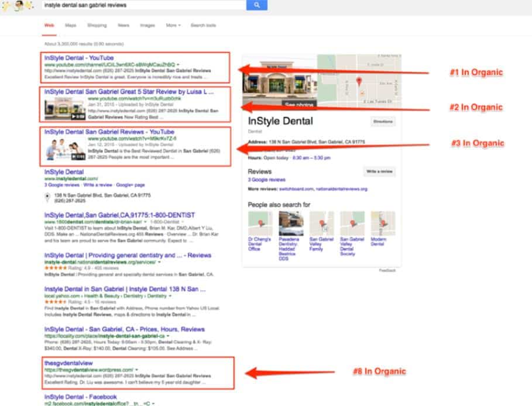Expand the More dropdown in the search tabs
Screen dimensions: 532x406
click(x=173, y=25)
